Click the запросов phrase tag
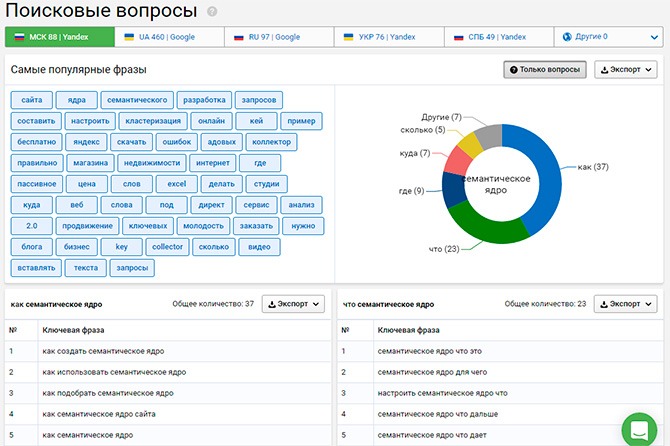Screen dimensions: 670x446 259,100
